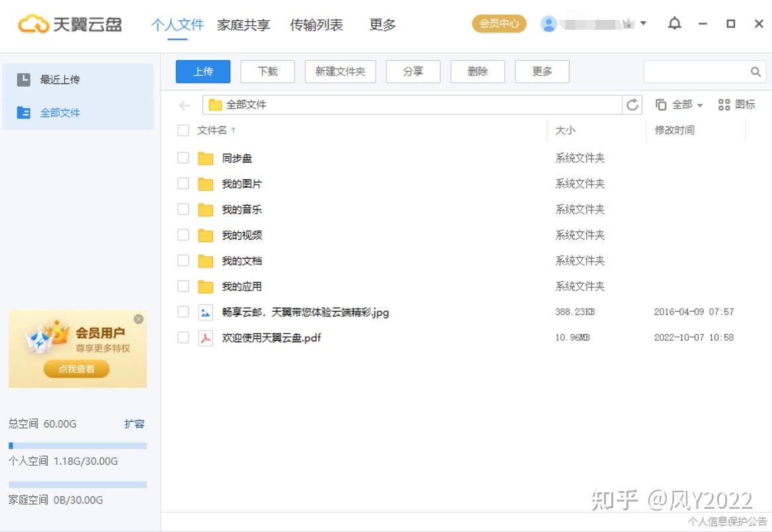The image size is (772, 532).
Task: Sort by 文件名 column header
Action: pyautogui.click(x=216, y=130)
